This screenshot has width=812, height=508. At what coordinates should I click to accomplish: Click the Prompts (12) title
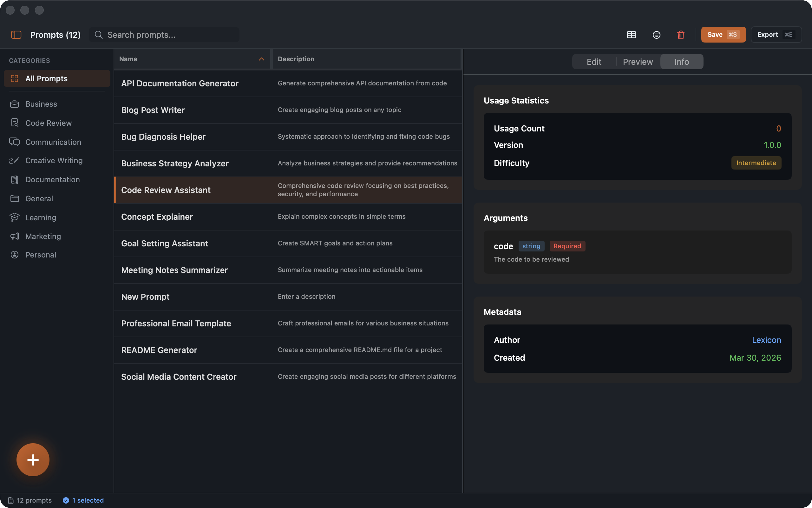pos(56,35)
